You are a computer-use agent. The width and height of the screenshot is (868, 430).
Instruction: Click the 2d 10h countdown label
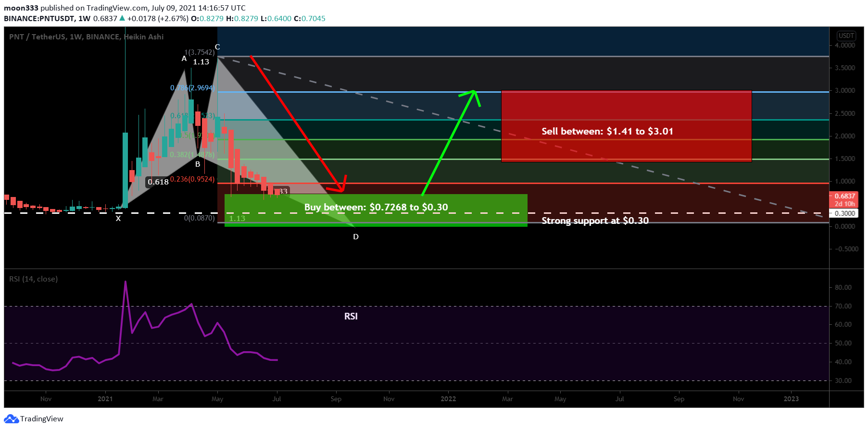coord(844,204)
